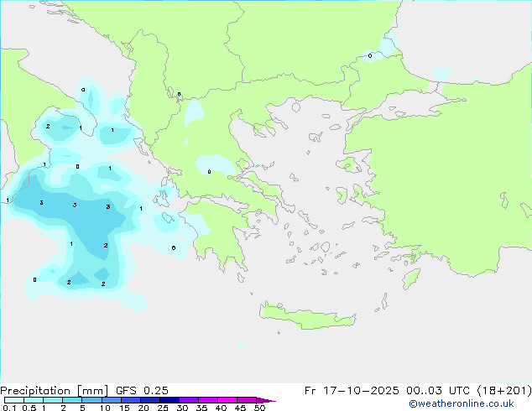Click the '10' legend scale number
Viewport: 532px width, 411px height.
105,408
